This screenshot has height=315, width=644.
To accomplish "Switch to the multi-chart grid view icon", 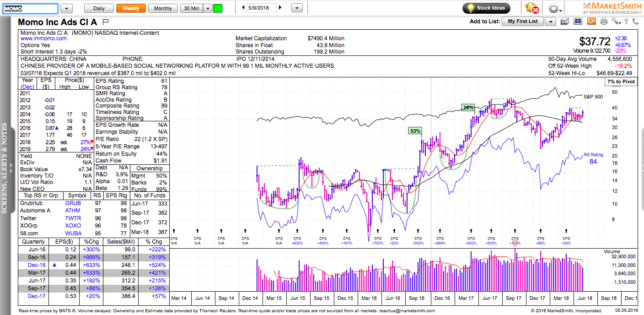I will coord(578,21).
